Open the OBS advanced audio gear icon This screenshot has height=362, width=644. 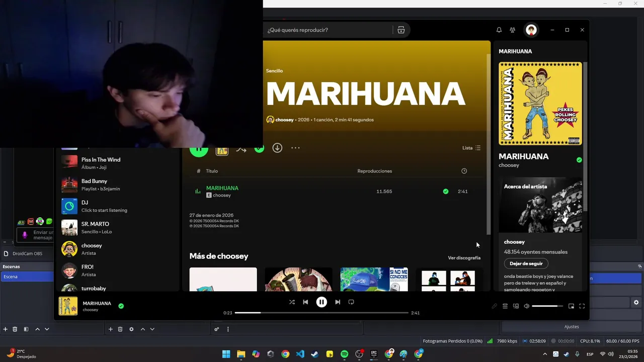tap(217, 329)
